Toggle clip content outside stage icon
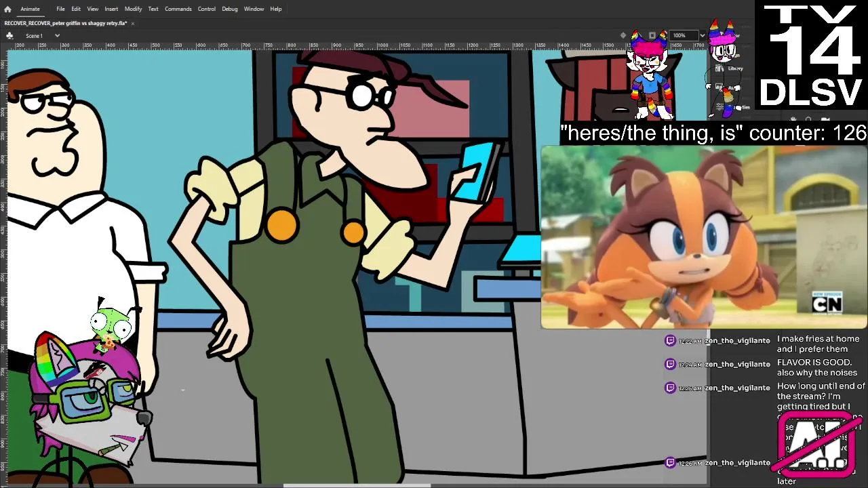This screenshot has height=488, width=868. click(x=652, y=35)
